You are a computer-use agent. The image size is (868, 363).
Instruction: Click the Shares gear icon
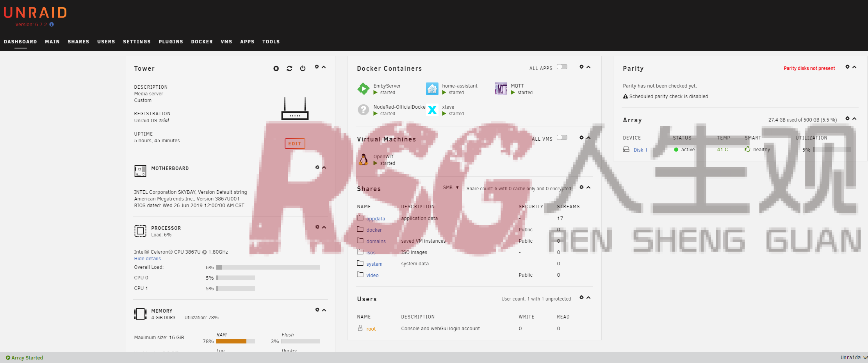[581, 187]
